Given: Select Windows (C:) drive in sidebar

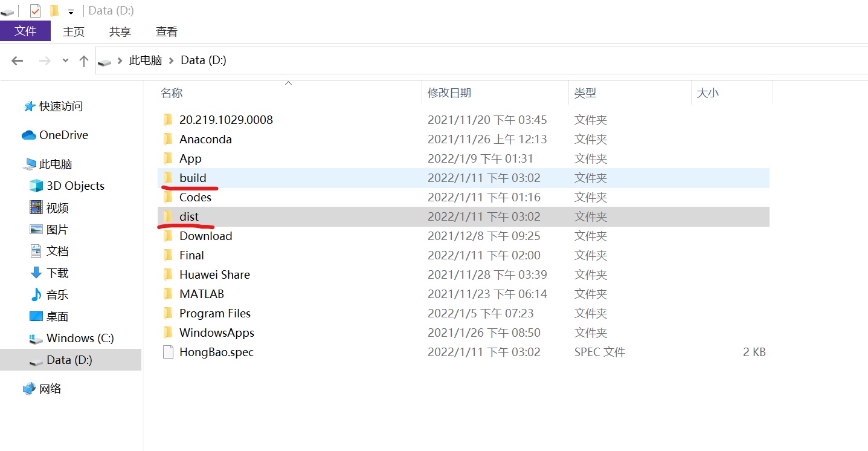Looking at the screenshot, I should 80,339.
